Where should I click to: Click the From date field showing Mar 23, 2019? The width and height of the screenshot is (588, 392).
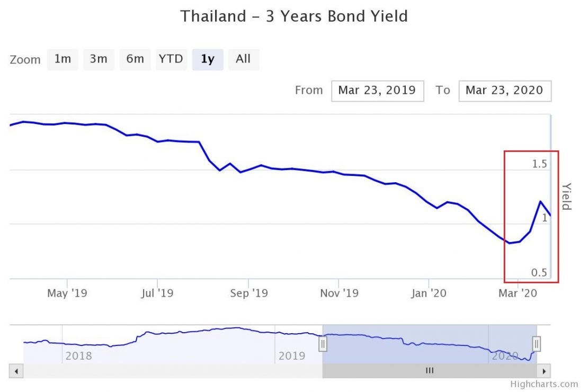click(x=377, y=90)
